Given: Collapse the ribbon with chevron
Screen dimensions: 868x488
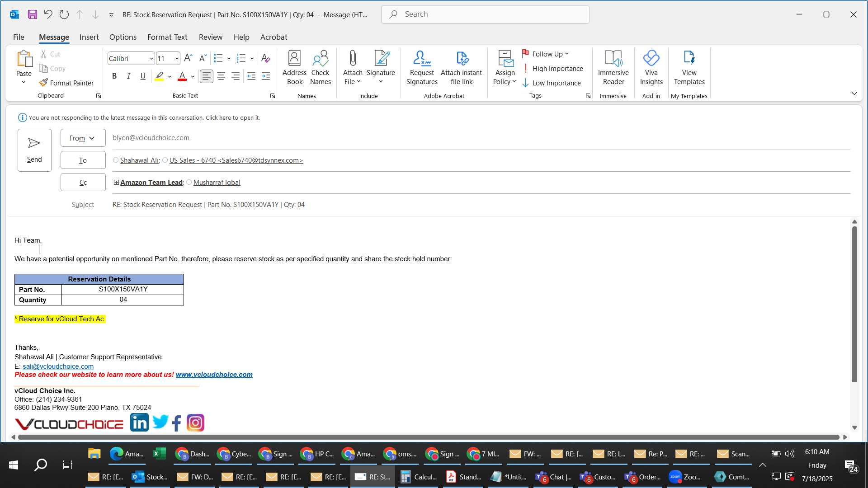Looking at the screenshot, I should click(854, 94).
